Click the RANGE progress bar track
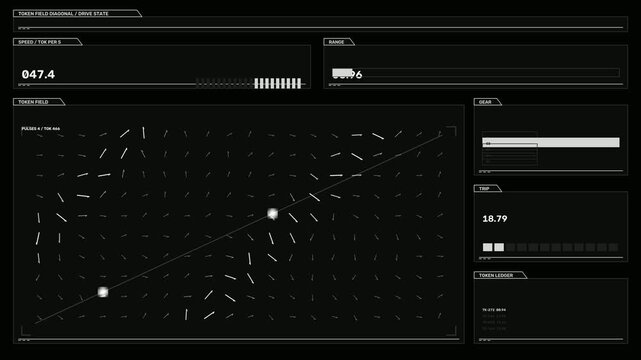This screenshot has width=641, height=360. (476, 73)
